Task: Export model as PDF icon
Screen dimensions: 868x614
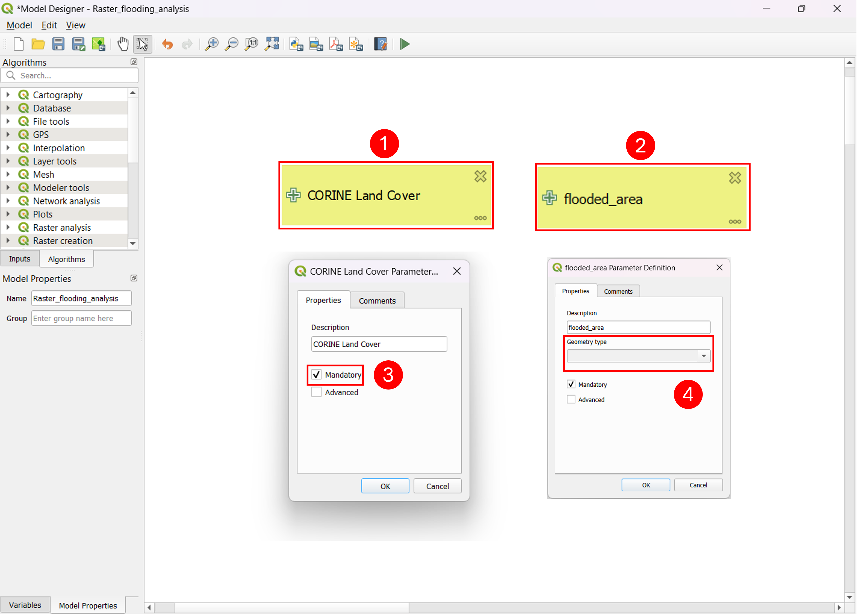Action: click(x=336, y=44)
